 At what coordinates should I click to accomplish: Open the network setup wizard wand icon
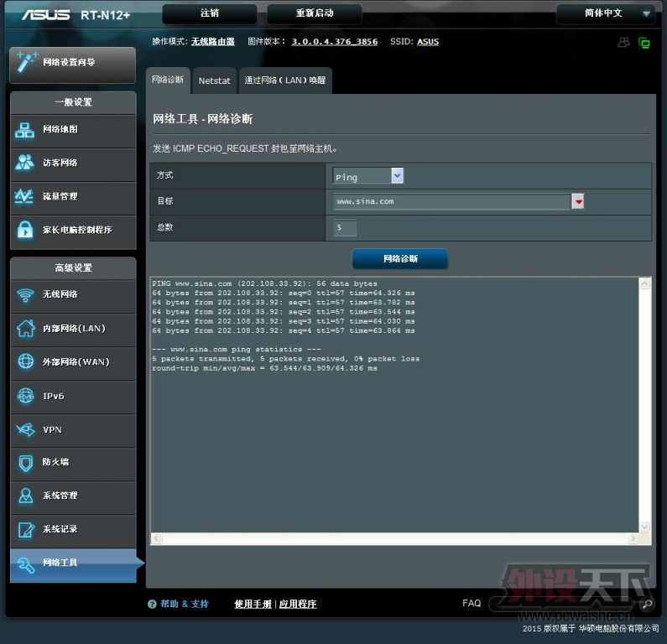click(x=27, y=62)
